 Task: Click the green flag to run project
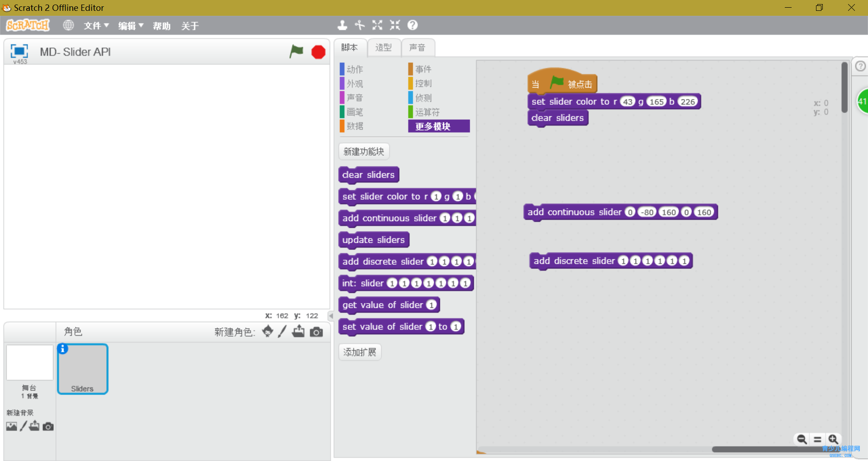pos(297,52)
